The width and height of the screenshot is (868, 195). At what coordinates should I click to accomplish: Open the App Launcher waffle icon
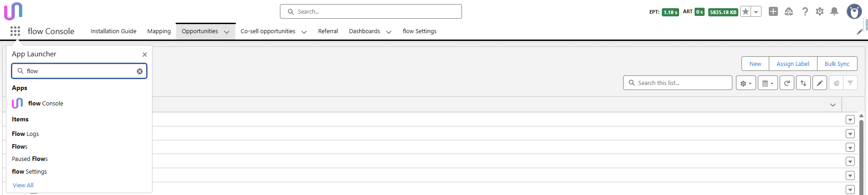(15, 31)
